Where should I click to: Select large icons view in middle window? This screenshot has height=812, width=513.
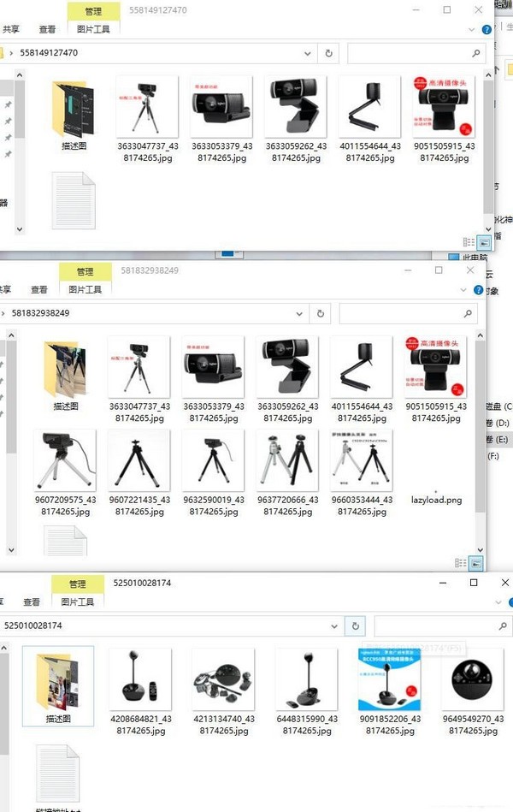point(476,563)
